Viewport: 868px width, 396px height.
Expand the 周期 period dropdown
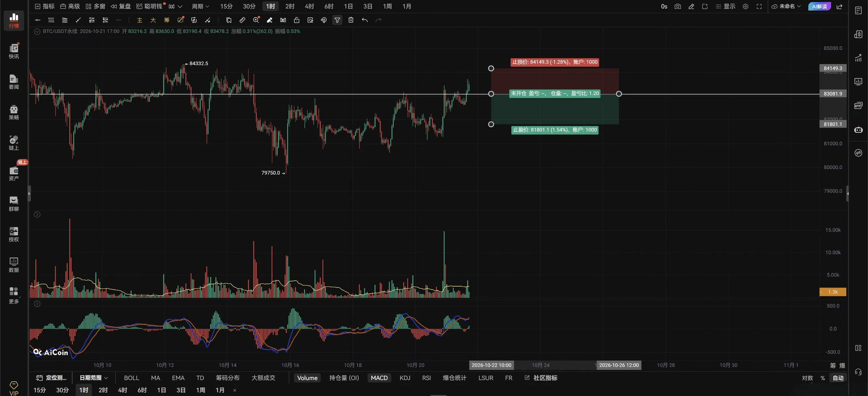(x=200, y=6)
